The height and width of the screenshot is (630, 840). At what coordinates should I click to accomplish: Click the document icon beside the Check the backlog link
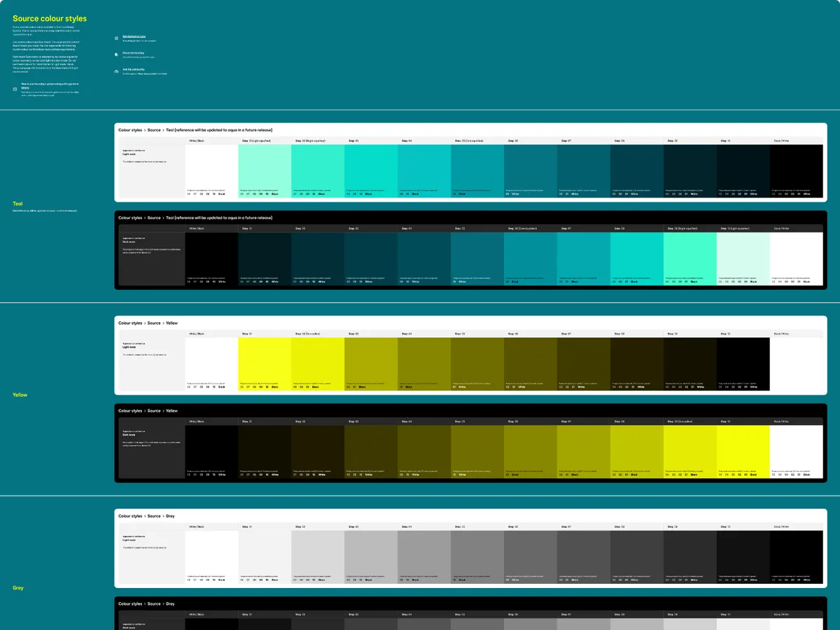tap(116, 54)
